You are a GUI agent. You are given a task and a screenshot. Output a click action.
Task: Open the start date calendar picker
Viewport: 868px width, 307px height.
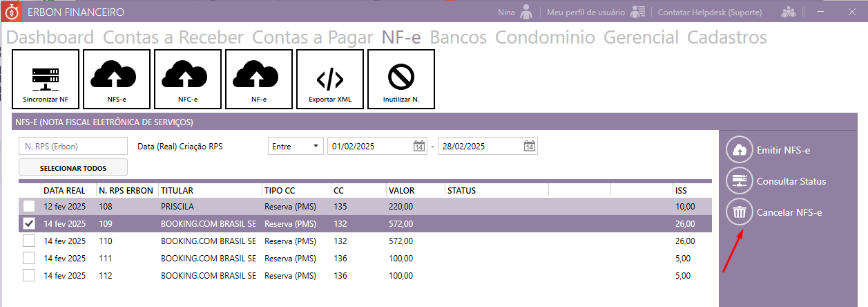pyautogui.click(x=418, y=147)
